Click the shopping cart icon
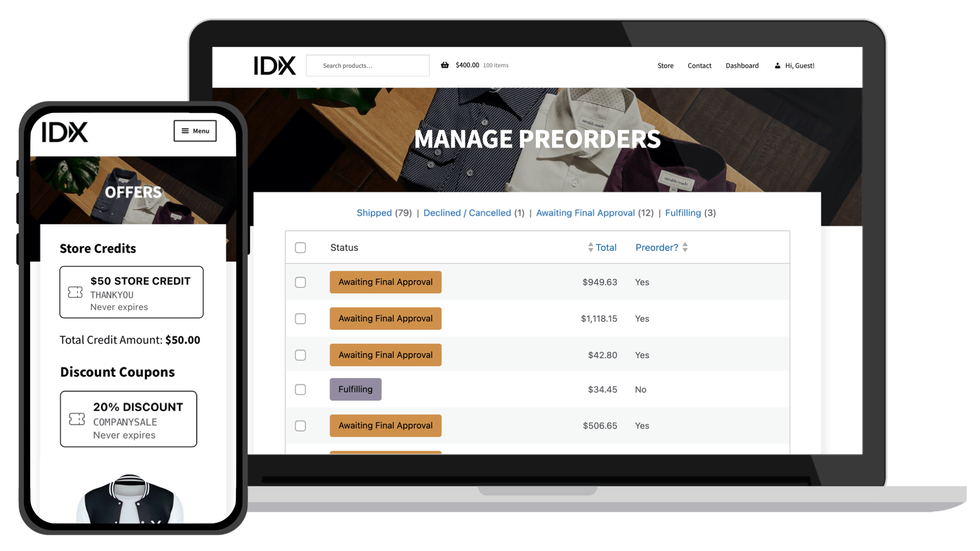Image resolution: width=980 pixels, height=551 pixels. coord(444,65)
